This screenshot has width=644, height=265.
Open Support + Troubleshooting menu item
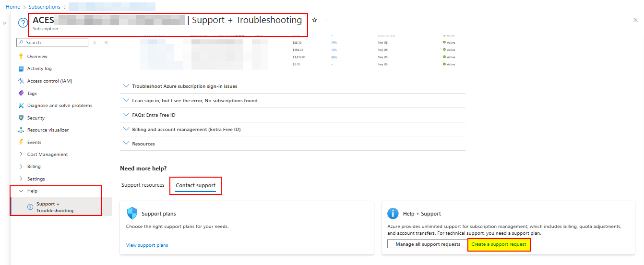click(x=61, y=207)
